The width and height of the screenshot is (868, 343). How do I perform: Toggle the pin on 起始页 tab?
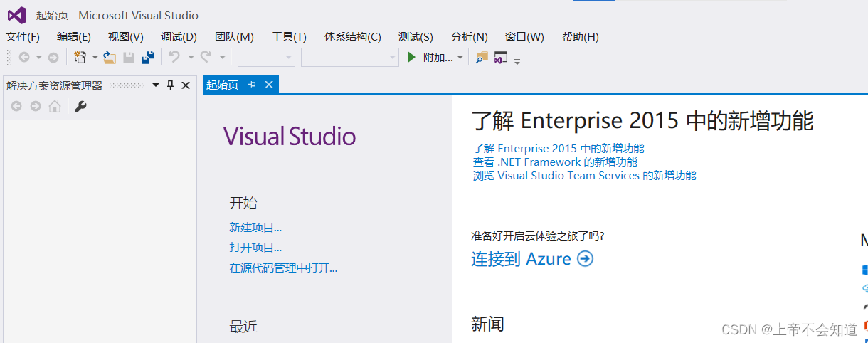click(252, 85)
